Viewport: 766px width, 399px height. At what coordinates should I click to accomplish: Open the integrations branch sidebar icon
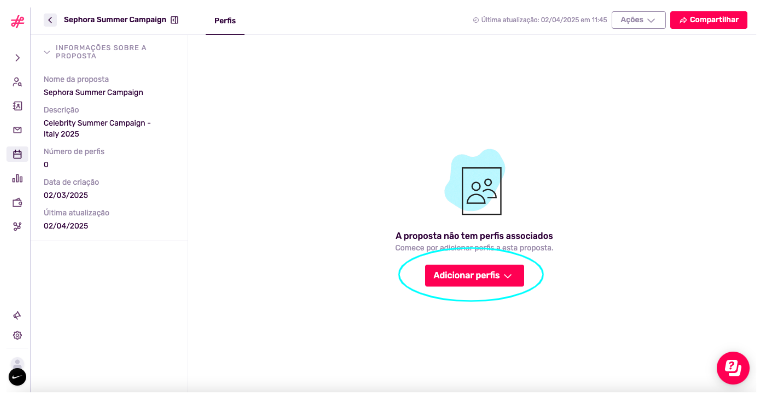click(x=18, y=226)
